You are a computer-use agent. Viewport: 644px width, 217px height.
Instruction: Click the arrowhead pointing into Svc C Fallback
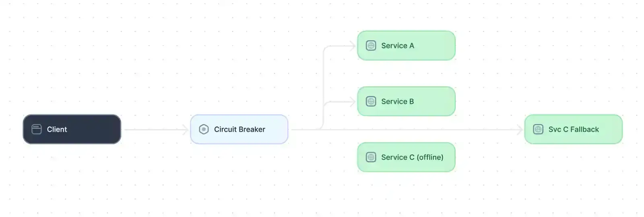(520, 129)
